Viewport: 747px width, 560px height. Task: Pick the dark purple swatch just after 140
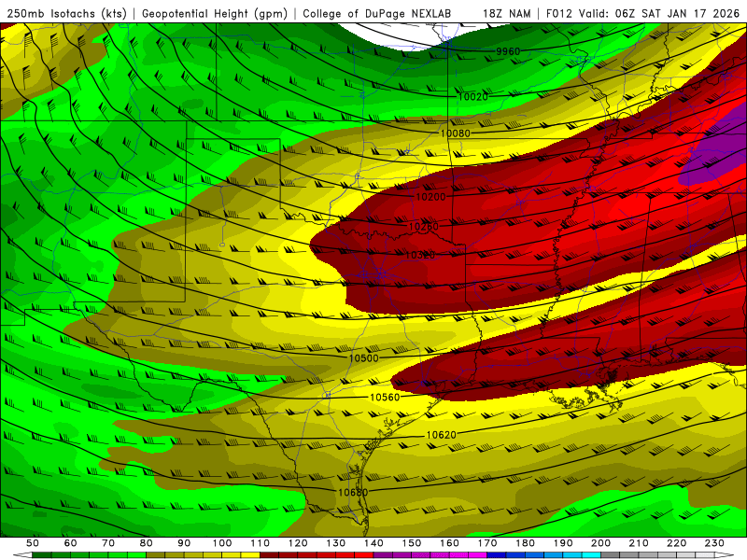pos(383,555)
